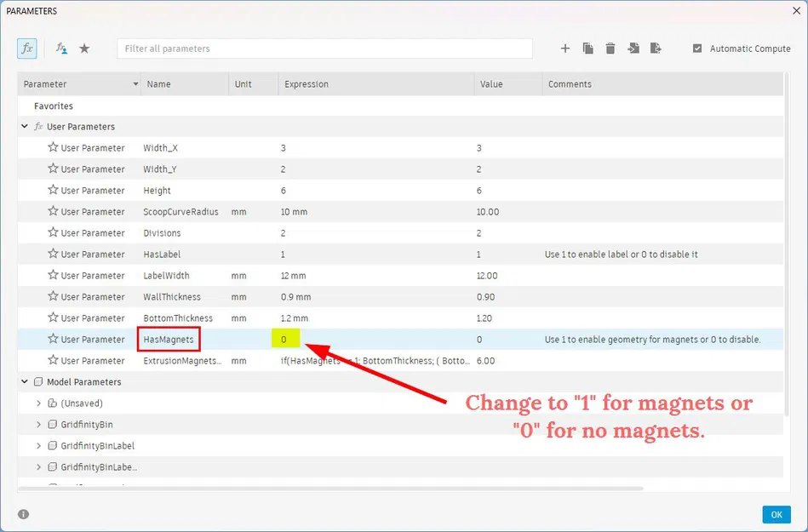Expand the GridfinityBinLabe… truncated node
Screen dimensions: 808x532
(x=38, y=467)
